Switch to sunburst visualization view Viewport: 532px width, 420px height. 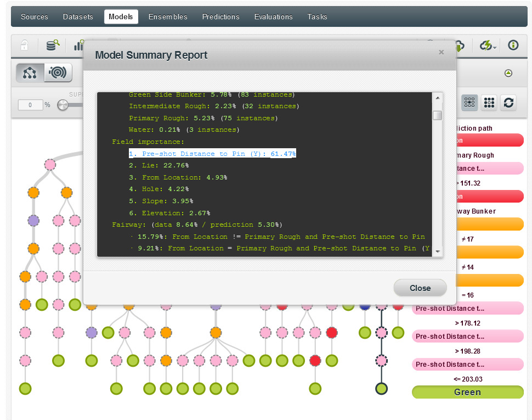(58, 72)
